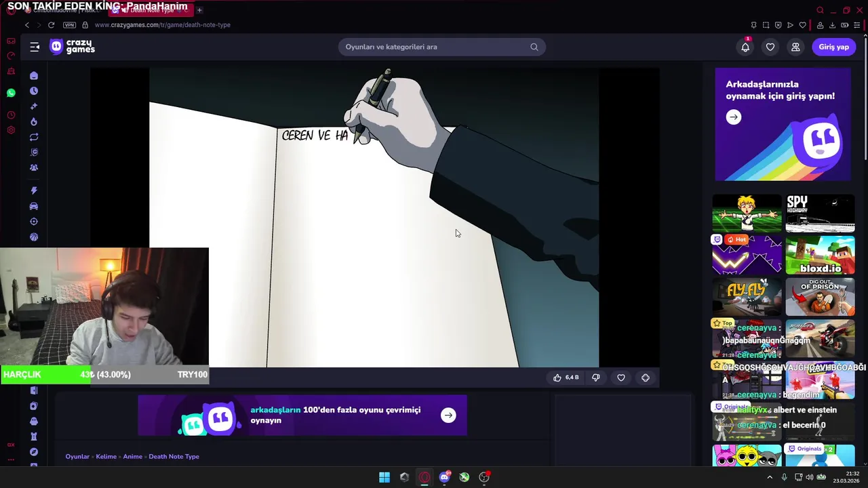Image resolution: width=868 pixels, height=488 pixels.
Task: Open history clock in Opera GX sidebar
Action: tap(11, 115)
